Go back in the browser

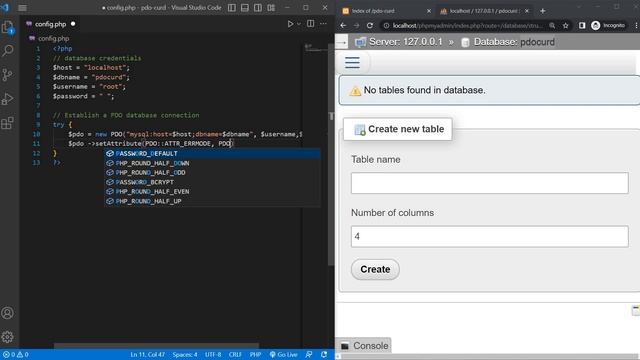pos(343,25)
